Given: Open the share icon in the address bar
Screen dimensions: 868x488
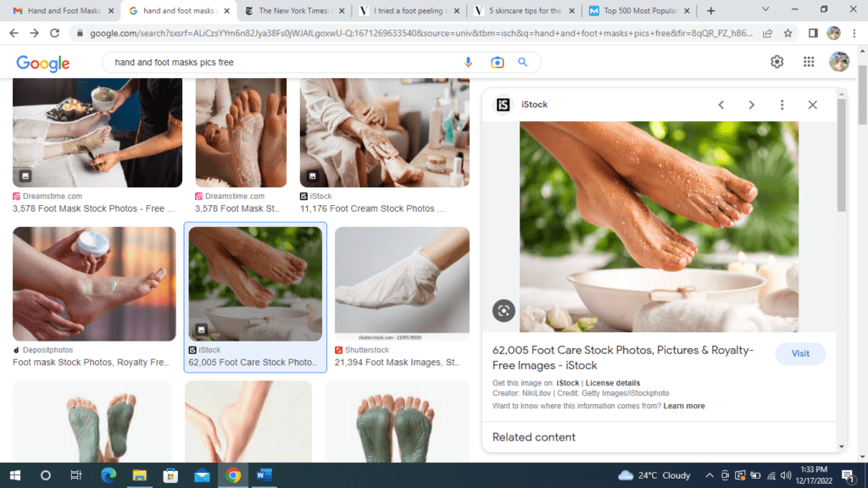Looking at the screenshot, I should coord(768,33).
